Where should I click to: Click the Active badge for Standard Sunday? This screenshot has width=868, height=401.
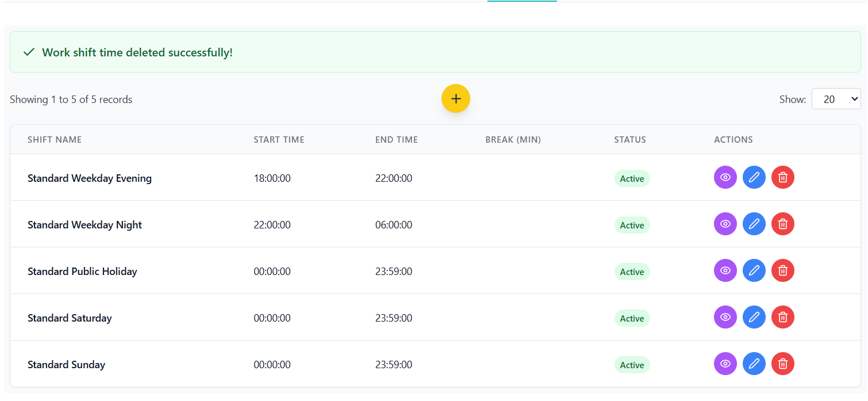[632, 365]
